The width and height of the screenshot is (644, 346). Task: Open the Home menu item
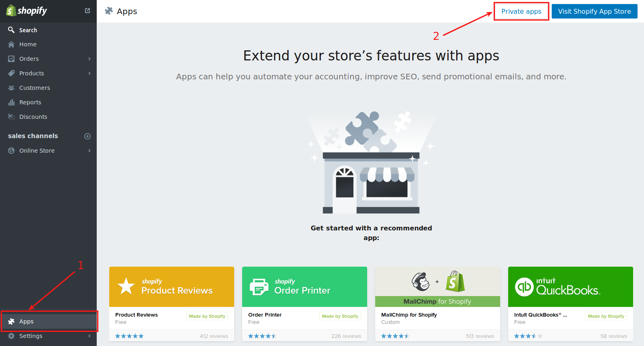coord(48,44)
